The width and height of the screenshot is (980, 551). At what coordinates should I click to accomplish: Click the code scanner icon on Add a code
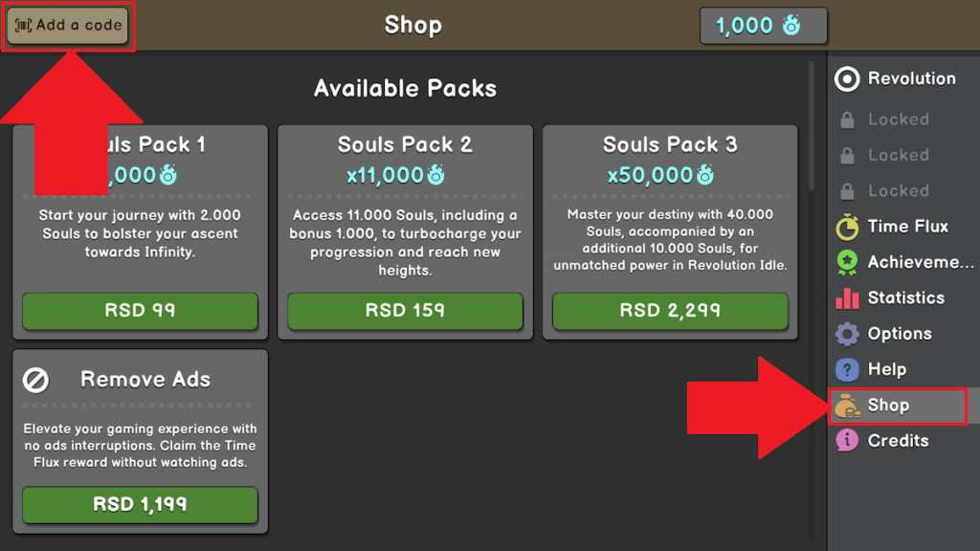23,26
